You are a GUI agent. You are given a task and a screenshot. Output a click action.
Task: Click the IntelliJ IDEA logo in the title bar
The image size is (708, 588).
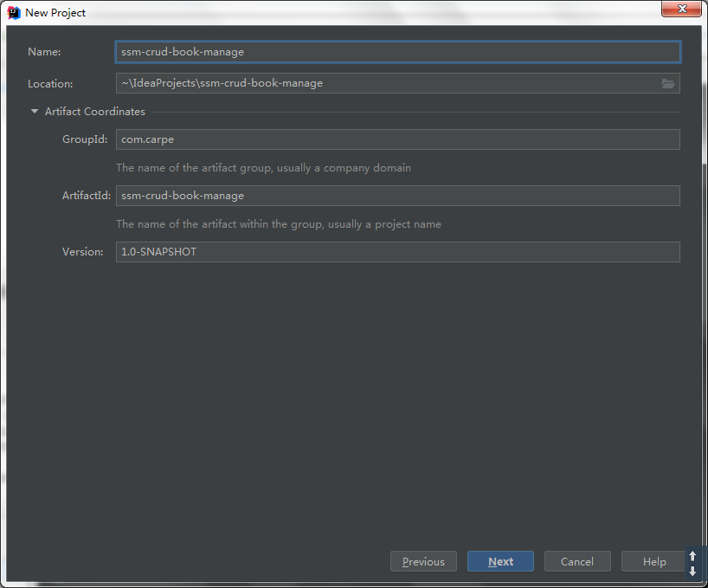point(14,13)
